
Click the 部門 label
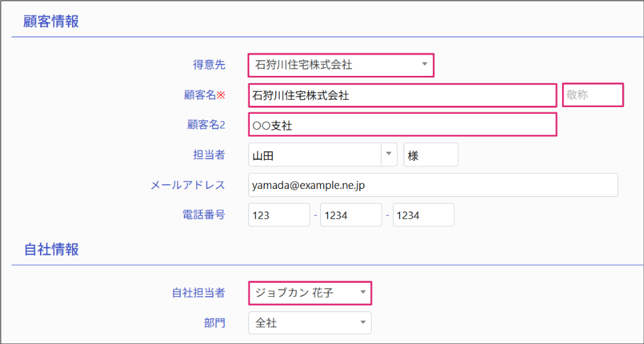coord(214,323)
